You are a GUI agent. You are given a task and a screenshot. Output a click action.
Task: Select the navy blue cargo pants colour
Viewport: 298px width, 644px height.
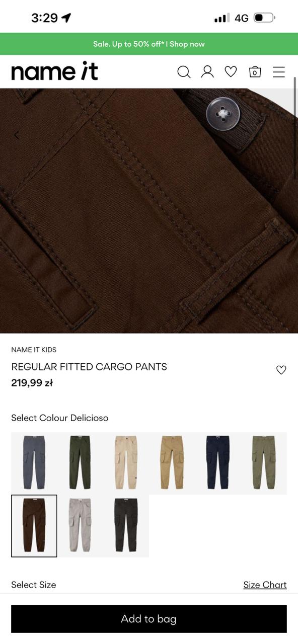click(218, 463)
